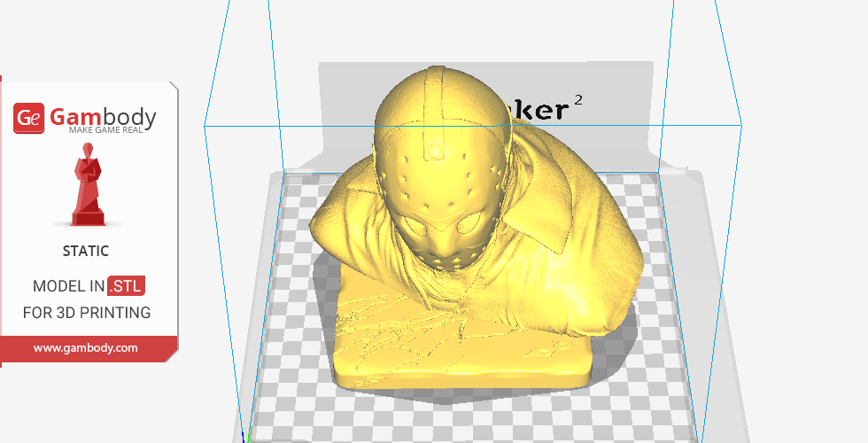
Task: Open the www.gambody.com link
Action: [x=86, y=348]
